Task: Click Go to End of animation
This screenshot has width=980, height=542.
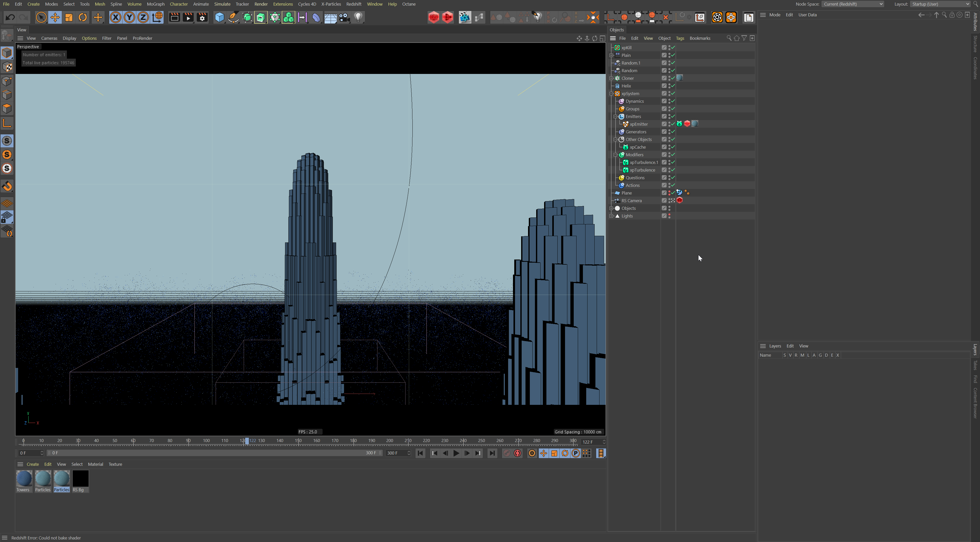Action: click(492, 453)
